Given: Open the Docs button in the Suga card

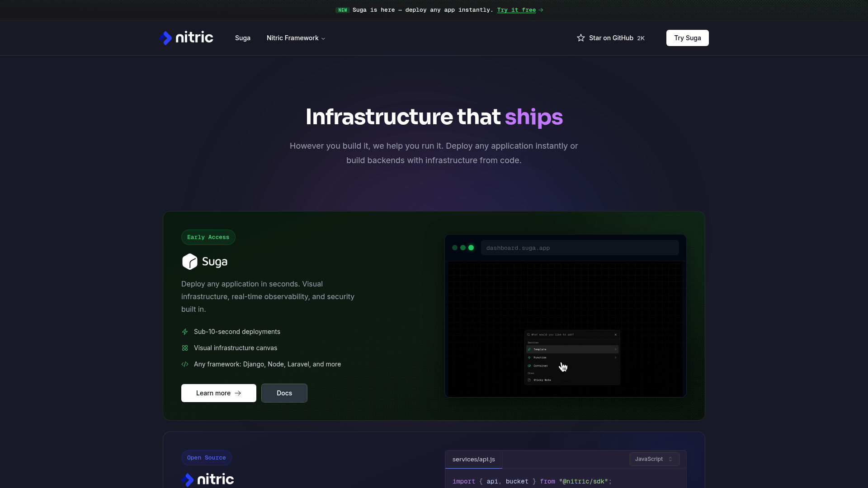Looking at the screenshot, I should [284, 393].
